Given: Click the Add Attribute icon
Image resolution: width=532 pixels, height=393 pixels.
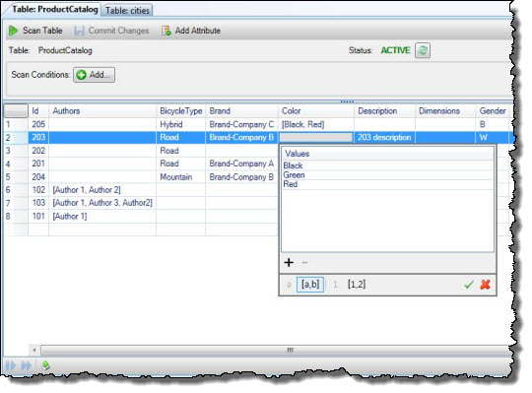Looking at the screenshot, I should (166, 31).
